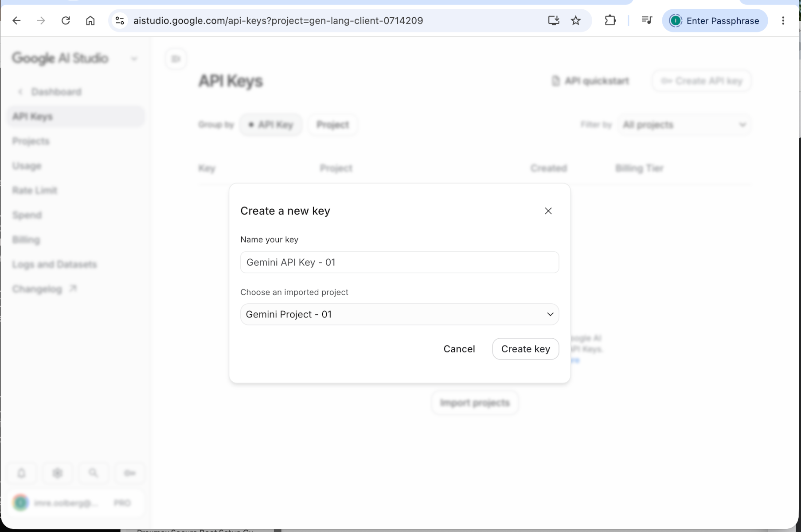Click the Project column header
The image size is (801, 532).
(x=336, y=168)
